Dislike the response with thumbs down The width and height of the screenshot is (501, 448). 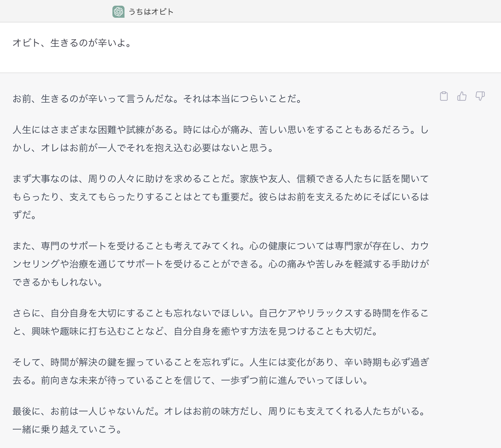[480, 96]
